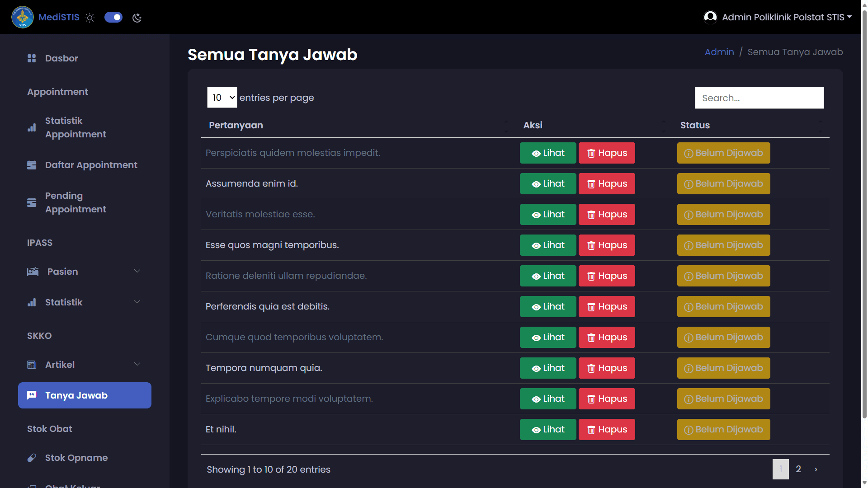Click the admin user avatar icon
The width and height of the screenshot is (868, 488).
pos(710,17)
